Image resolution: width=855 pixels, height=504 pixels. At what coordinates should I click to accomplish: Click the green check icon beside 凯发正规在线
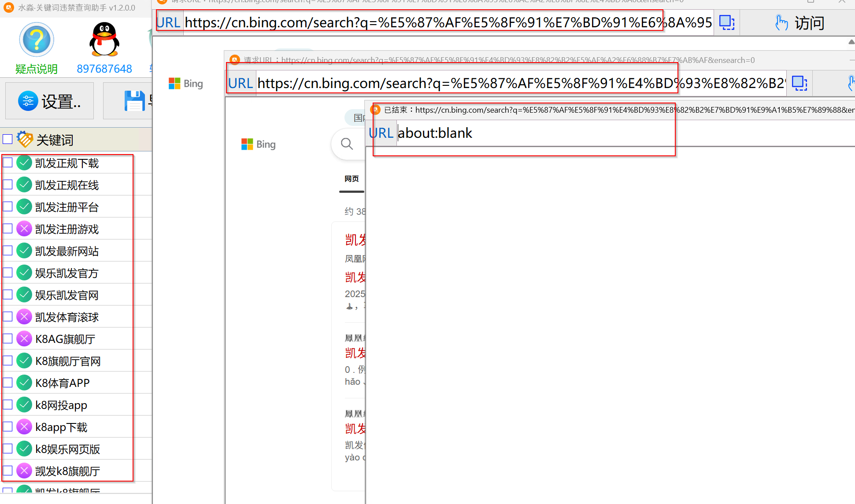pyautogui.click(x=24, y=185)
